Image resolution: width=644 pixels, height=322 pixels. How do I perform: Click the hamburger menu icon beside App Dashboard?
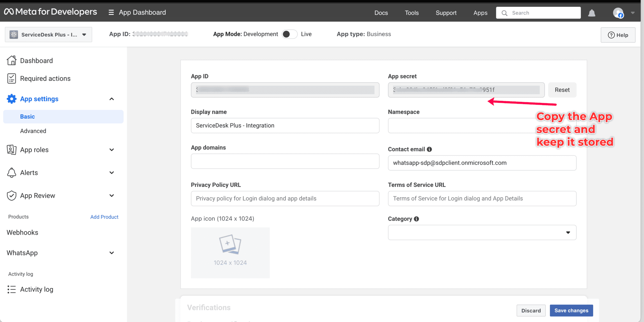[x=111, y=13]
